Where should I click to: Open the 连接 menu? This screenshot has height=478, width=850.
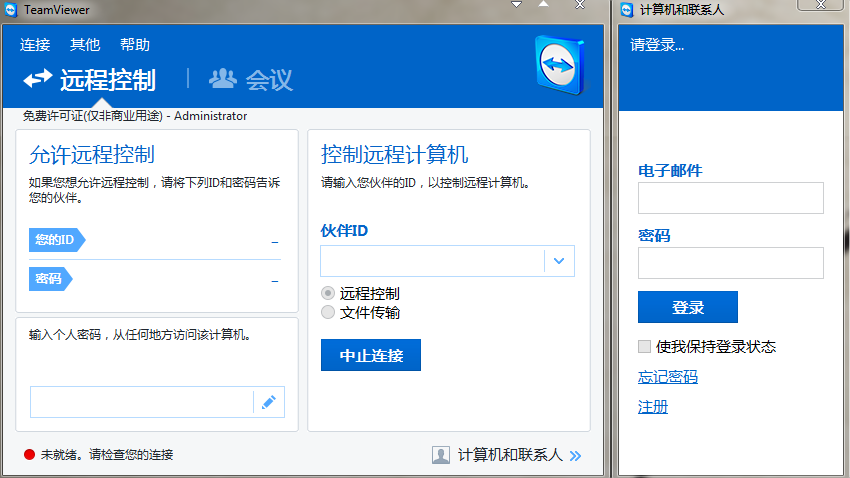[x=35, y=44]
